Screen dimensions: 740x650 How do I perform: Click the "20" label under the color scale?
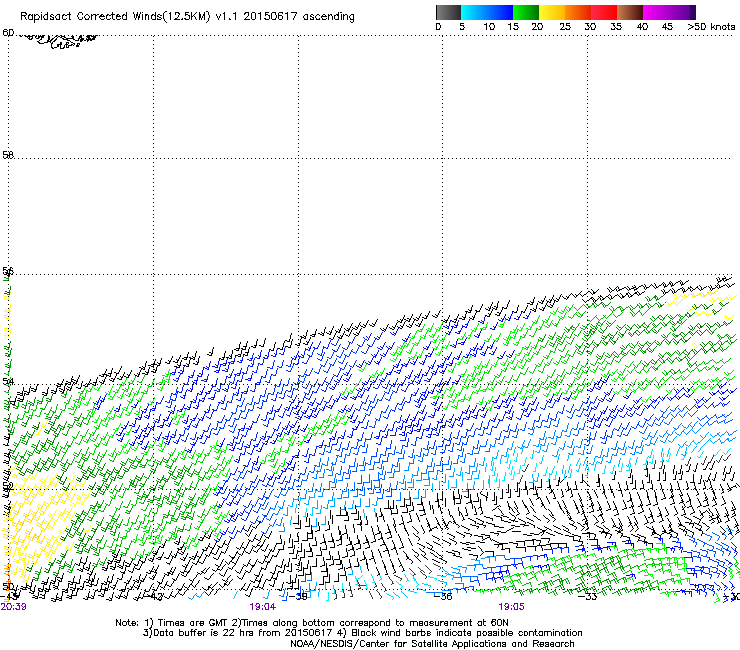click(537, 26)
